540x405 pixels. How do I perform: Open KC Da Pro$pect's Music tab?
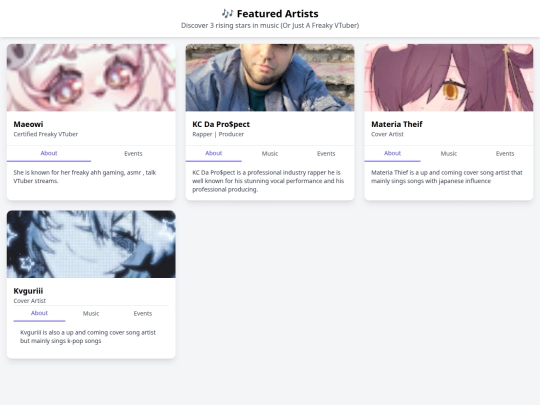point(270,154)
